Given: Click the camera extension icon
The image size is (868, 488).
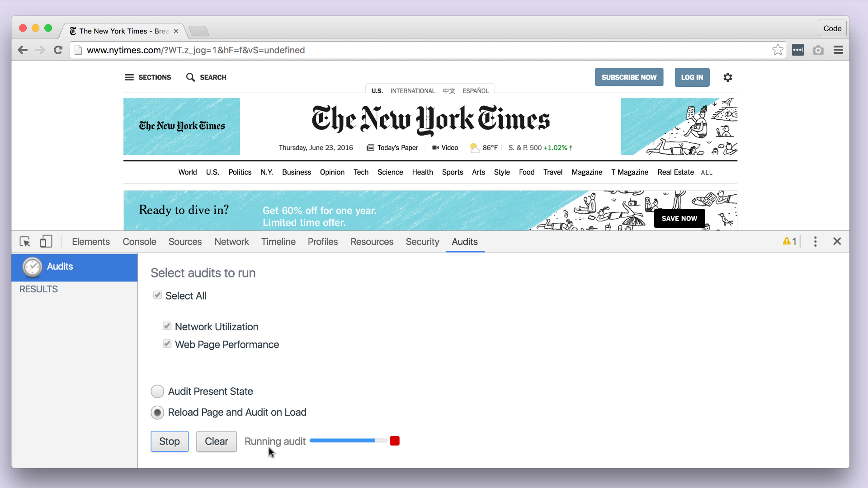Looking at the screenshot, I should click(818, 50).
